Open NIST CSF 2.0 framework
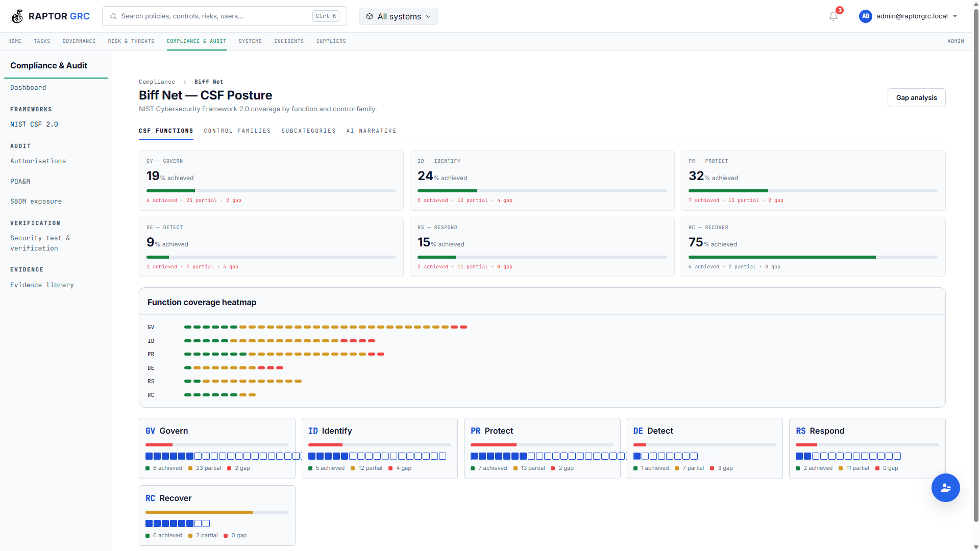 point(34,124)
